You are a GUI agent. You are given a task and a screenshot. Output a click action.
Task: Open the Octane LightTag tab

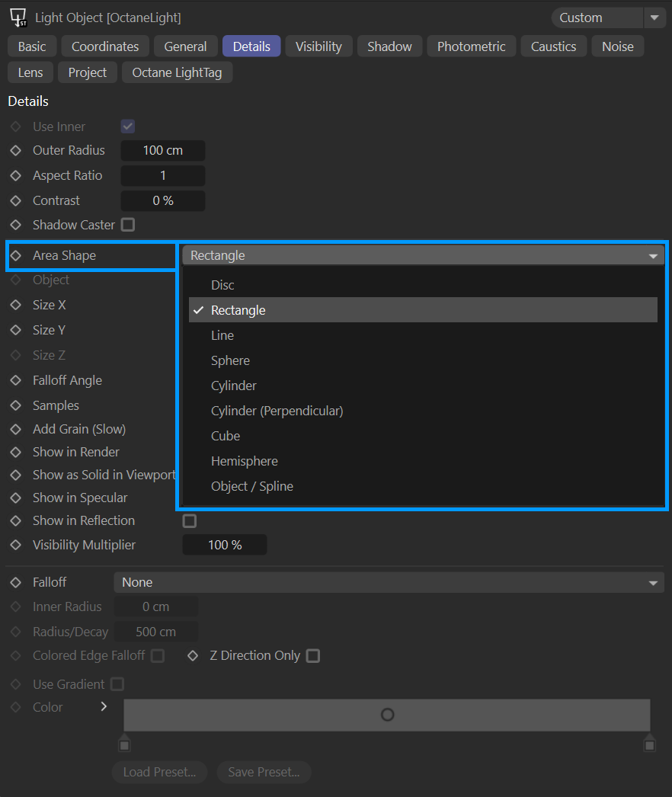[x=177, y=72]
